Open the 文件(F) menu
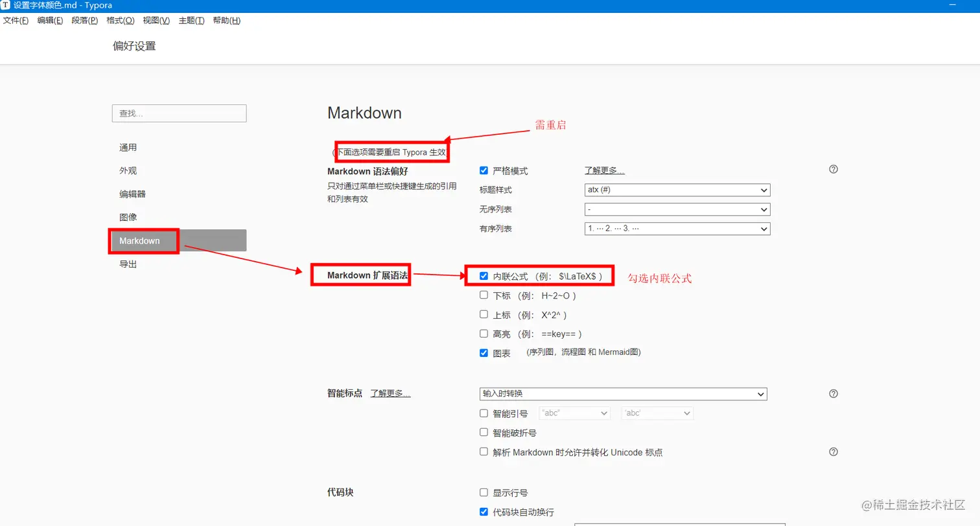The height and width of the screenshot is (526, 980). click(16, 21)
